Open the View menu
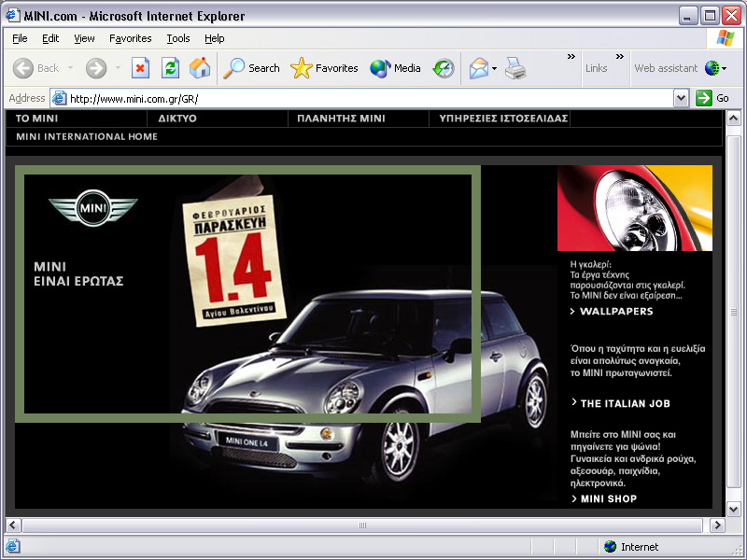Image resolution: width=747 pixels, height=560 pixels. [84, 38]
